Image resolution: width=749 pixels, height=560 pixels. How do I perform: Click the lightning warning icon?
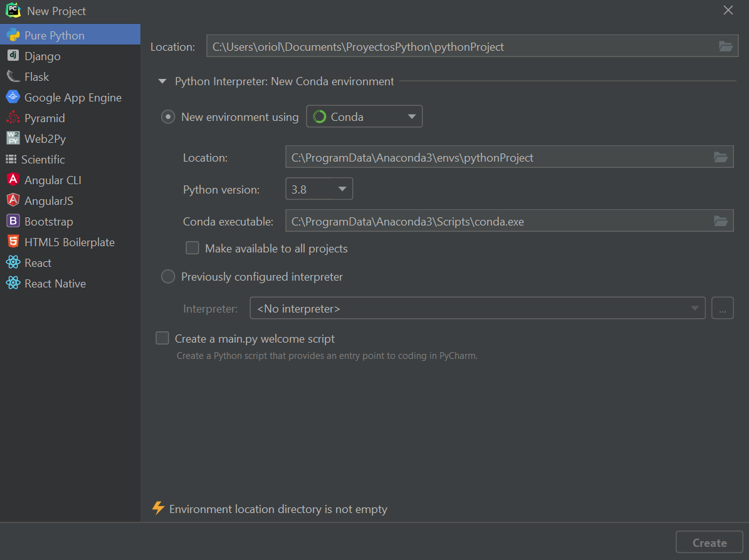[158, 508]
